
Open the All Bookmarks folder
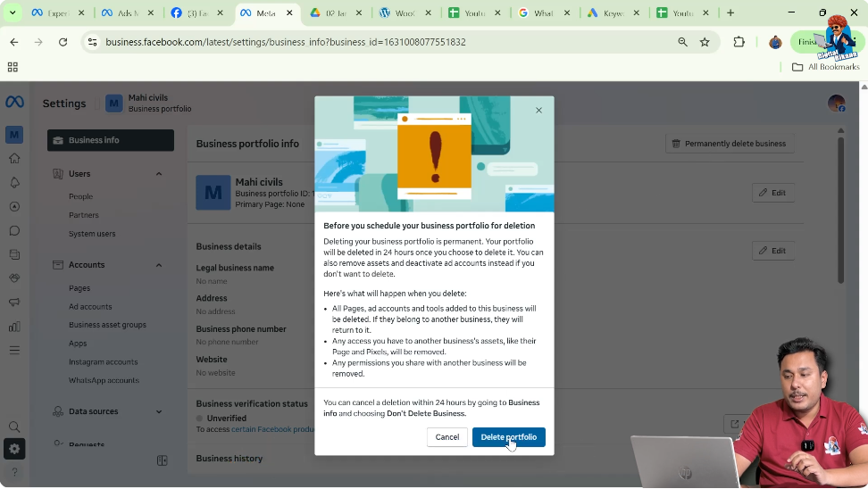click(x=826, y=67)
